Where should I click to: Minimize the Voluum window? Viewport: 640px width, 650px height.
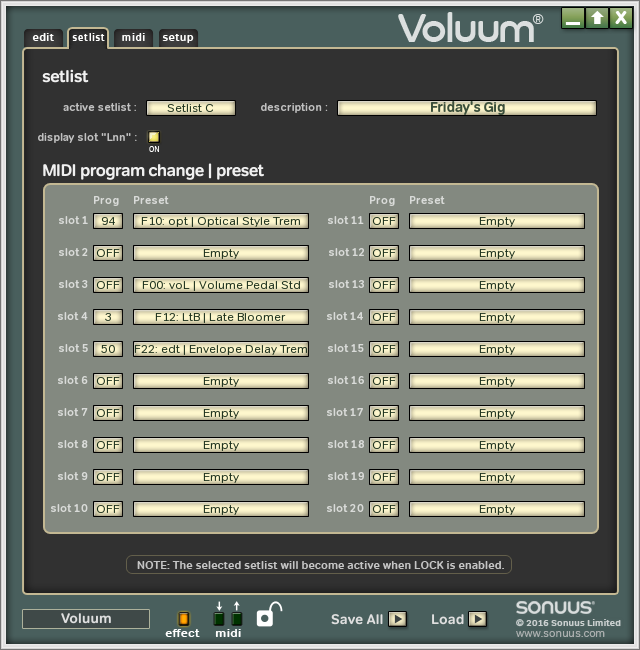(573, 18)
